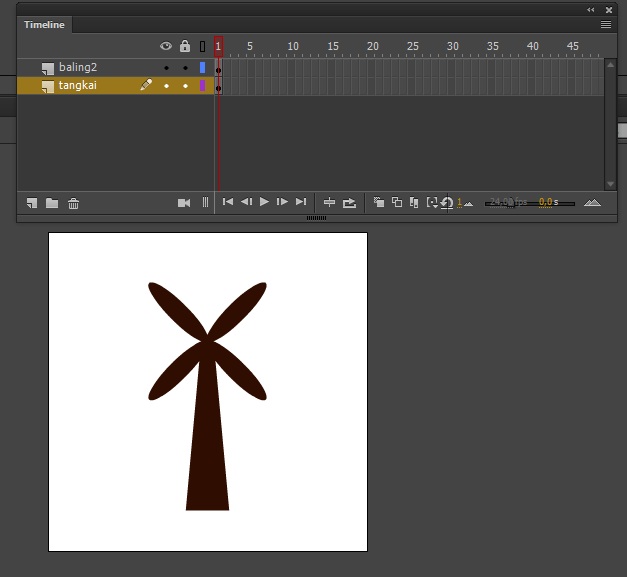The image size is (627, 577).
Task: Click eye icon to hide all layers
Action: 166,46
